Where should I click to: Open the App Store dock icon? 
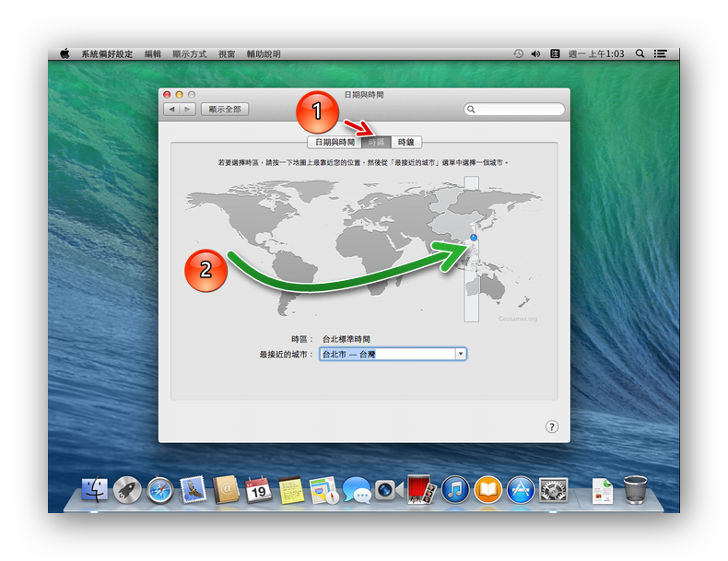click(x=521, y=490)
